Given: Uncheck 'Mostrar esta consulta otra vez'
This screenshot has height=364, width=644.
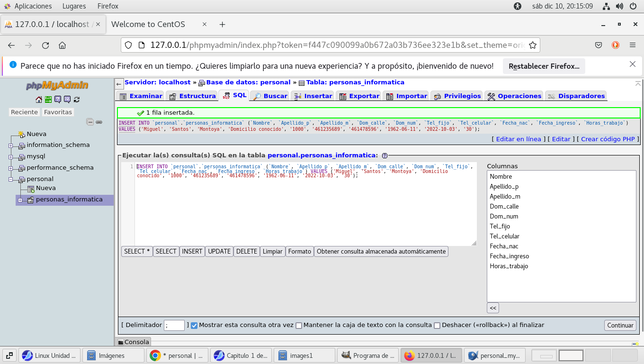Looking at the screenshot, I should tap(194, 326).
